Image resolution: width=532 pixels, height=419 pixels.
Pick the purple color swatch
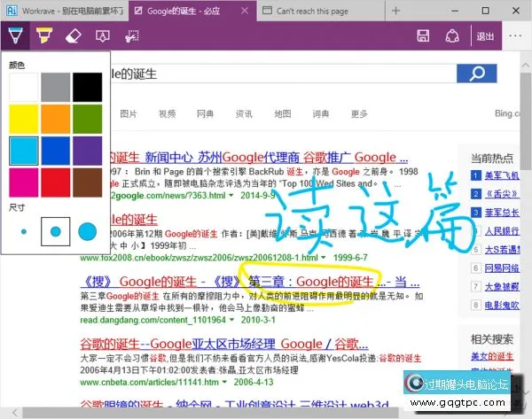point(87,151)
